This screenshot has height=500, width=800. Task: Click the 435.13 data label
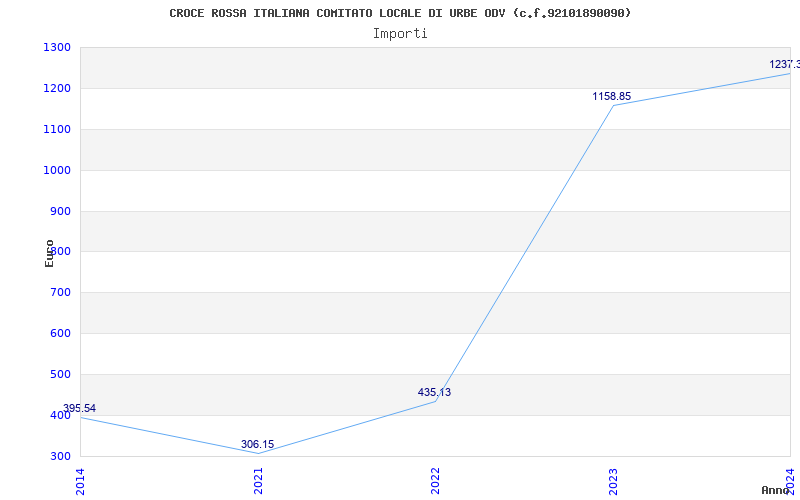tap(434, 392)
